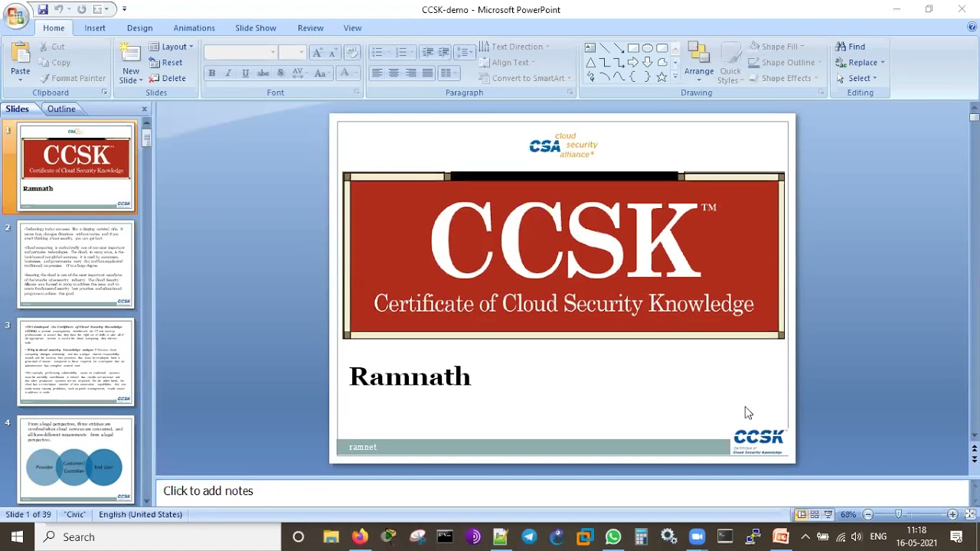Click the zoom slider handle
This screenshot has height=551, width=980.
[899, 514]
